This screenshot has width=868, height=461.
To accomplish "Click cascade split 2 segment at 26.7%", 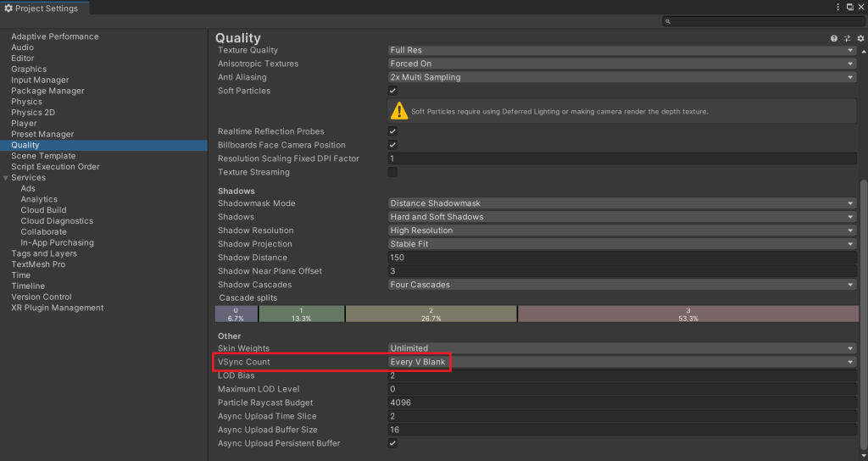I will coord(431,314).
